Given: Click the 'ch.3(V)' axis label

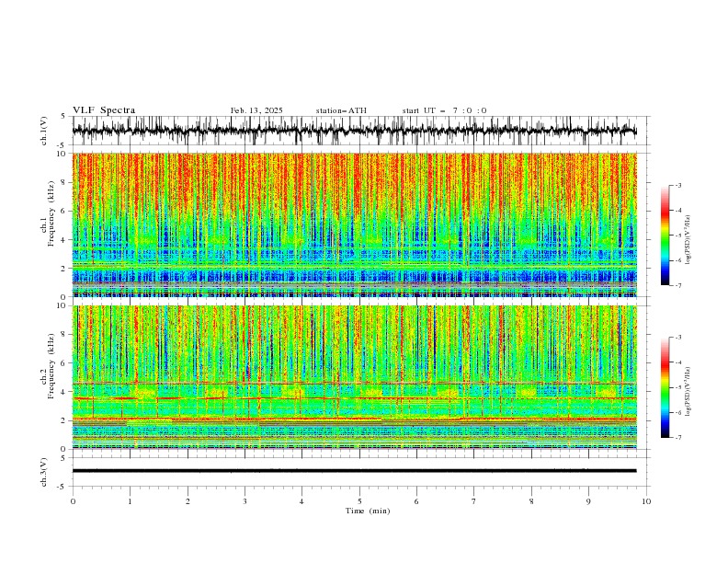Looking at the screenshot, I should coord(44,472).
